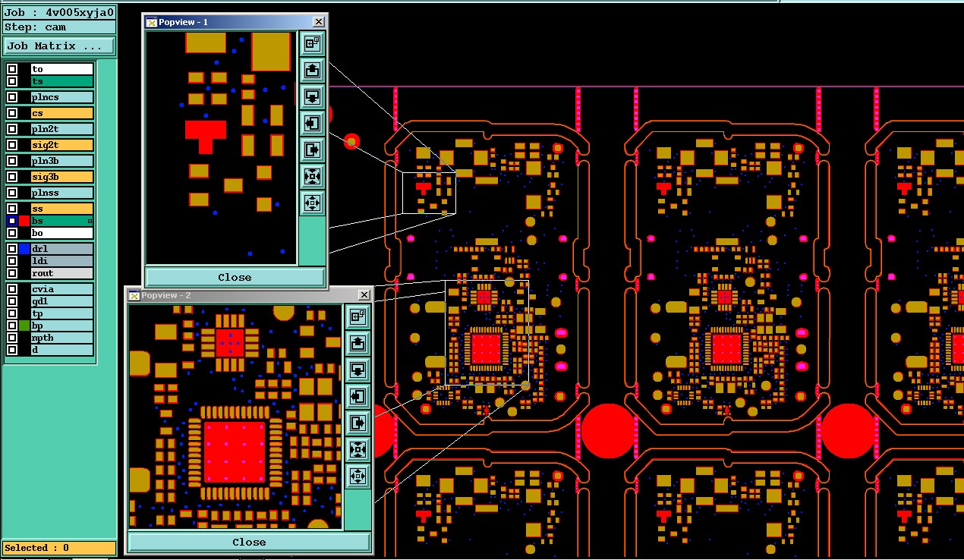Toggle the checkbox for layer cs
This screenshot has width=964, height=560.
coord(12,113)
